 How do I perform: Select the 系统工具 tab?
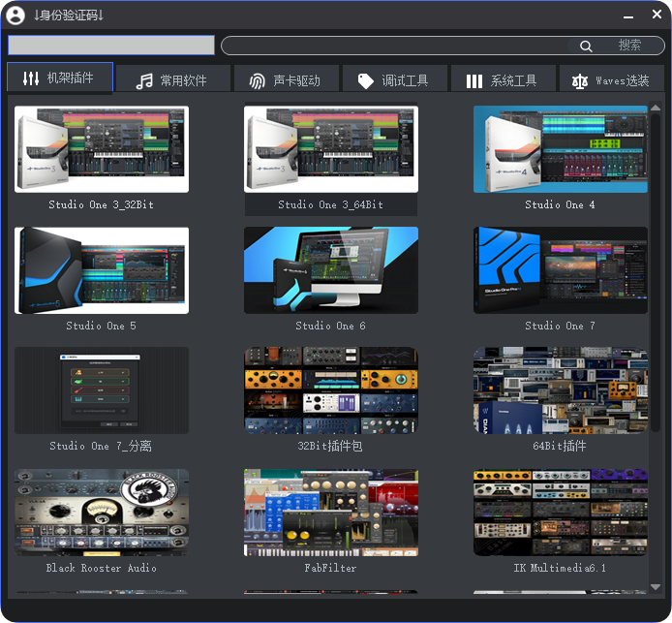pyautogui.click(x=504, y=78)
